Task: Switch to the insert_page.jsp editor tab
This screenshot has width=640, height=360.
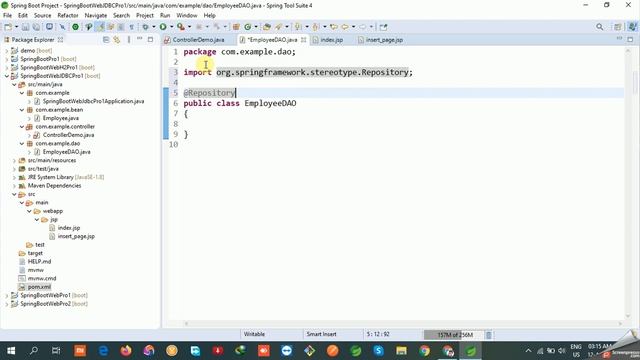Action: point(384,40)
